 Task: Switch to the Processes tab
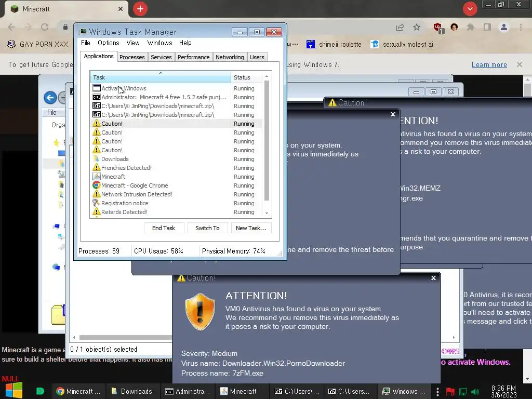132,57
